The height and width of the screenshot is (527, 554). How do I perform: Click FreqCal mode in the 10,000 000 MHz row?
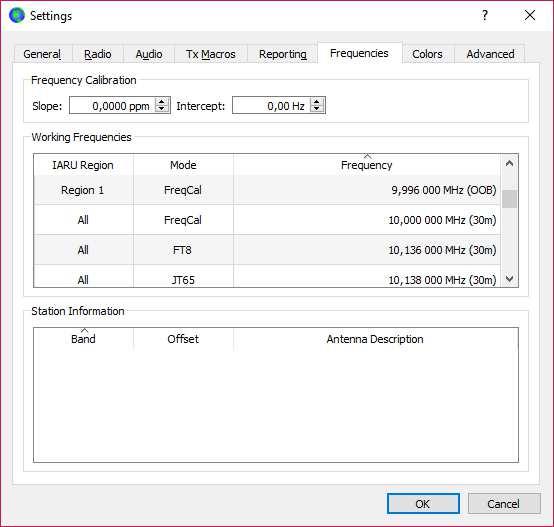click(x=183, y=220)
